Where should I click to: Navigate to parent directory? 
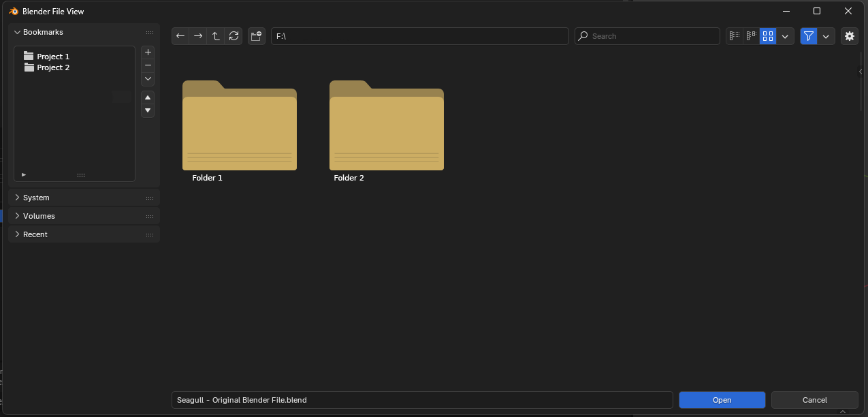coord(216,36)
